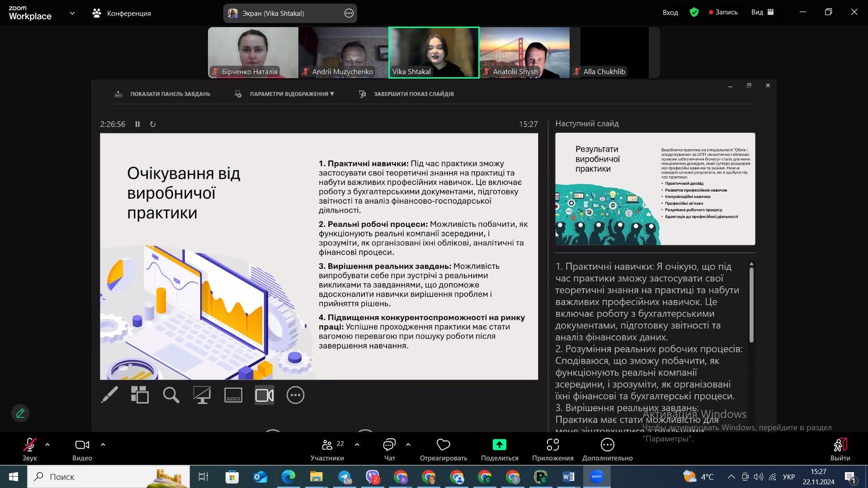Toggle camera icon in presenter toolbar
Viewport: 868px width, 488px height.
(x=264, y=395)
